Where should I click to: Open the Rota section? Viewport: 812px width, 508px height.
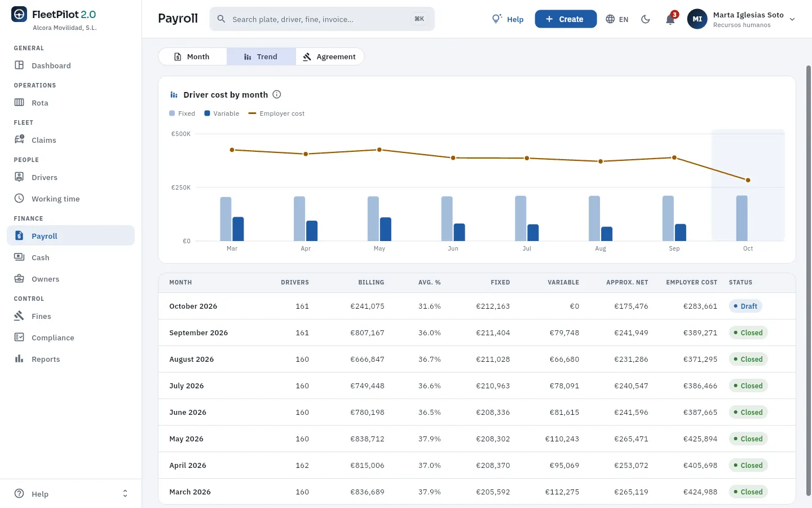(70, 103)
